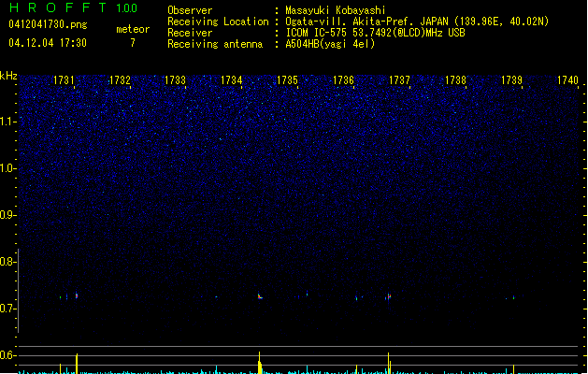Click the 'Receiving Location' field label

(x=218, y=22)
